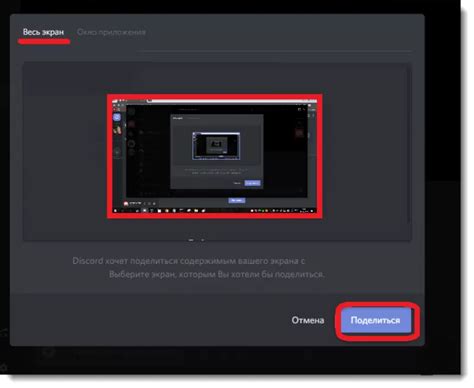Open the Окно приложения tab
The width and height of the screenshot is (474, 388).
point(111,32)
